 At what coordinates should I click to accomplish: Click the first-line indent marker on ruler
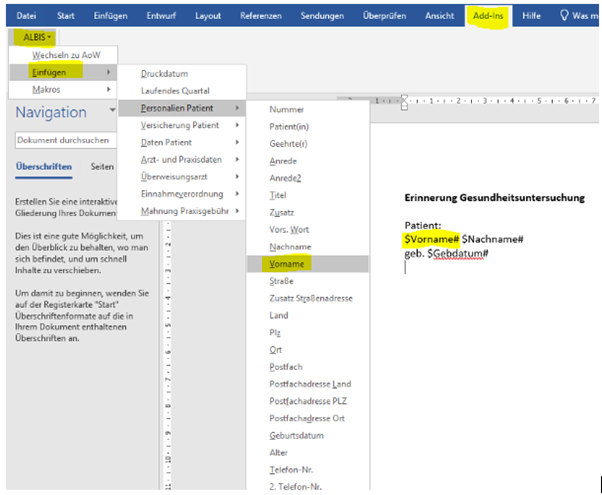tap(405, 97)
